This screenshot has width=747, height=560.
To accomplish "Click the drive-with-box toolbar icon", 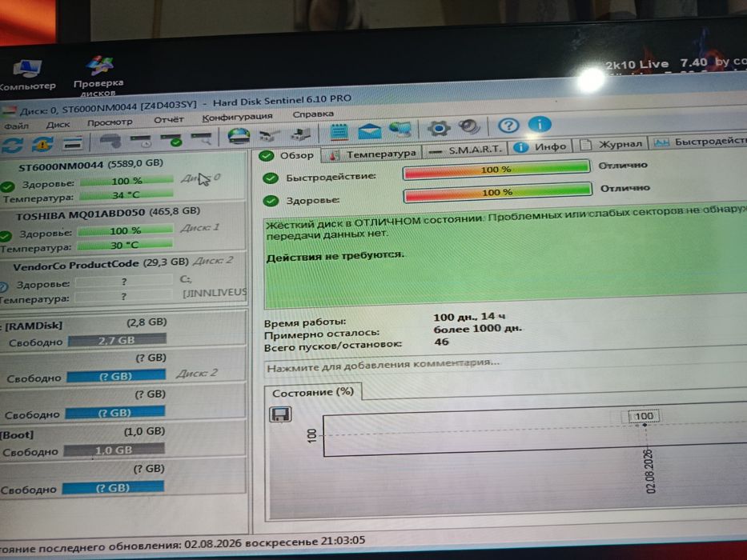I will (x=300, y=134).
